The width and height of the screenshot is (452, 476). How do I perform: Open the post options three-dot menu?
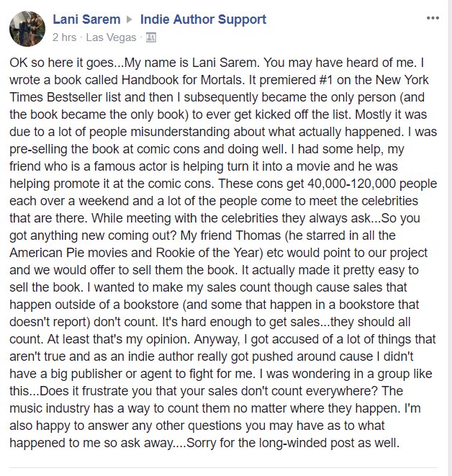click(433, 18)
